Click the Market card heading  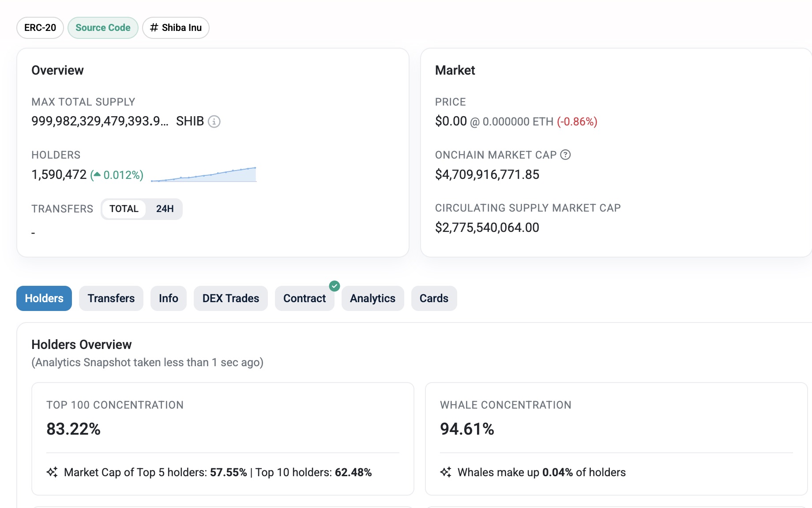pos(455,70)
